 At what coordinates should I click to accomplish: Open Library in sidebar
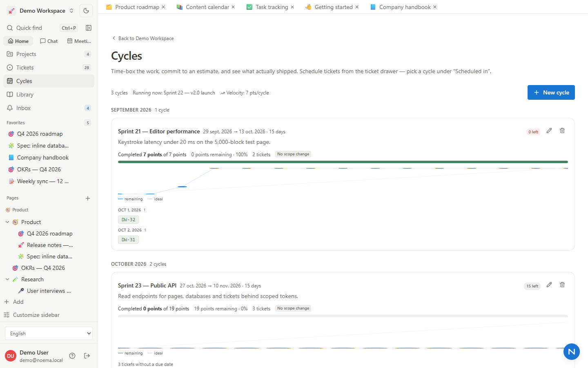49,94
